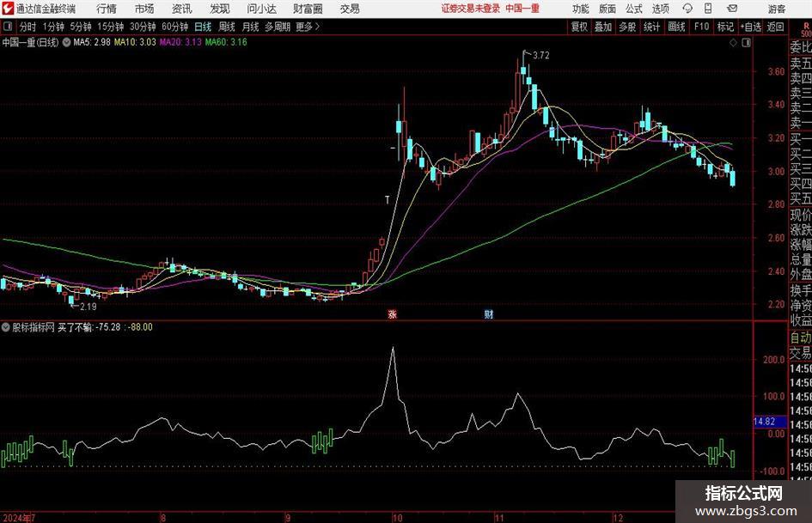Click the 统计 statistics button

pos(651,27)
